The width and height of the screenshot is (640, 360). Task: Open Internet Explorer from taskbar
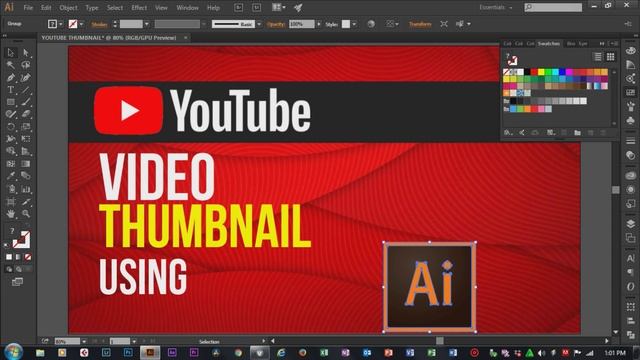tap(281, 353)
